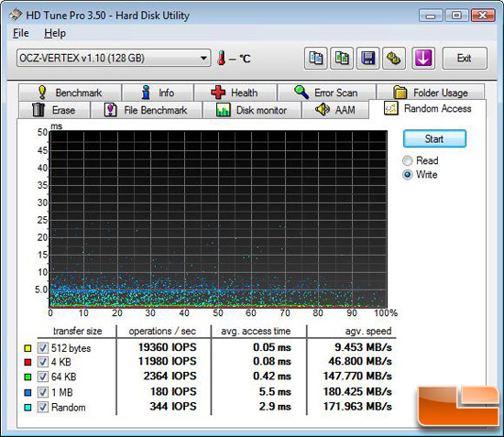
Task: Select the Write radio button
Action: tap(407, 175)
